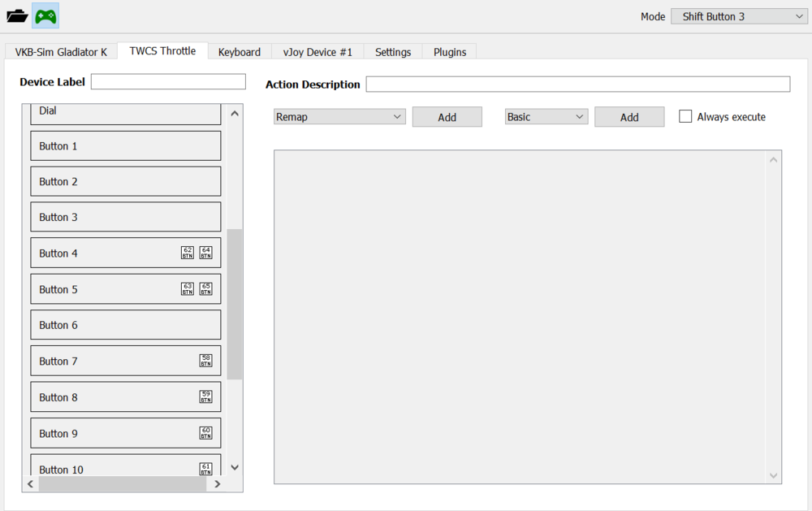The image size is (812, 511).
Task: Click the 58 BTN icon on Button 7
Action: coord(206,361)
